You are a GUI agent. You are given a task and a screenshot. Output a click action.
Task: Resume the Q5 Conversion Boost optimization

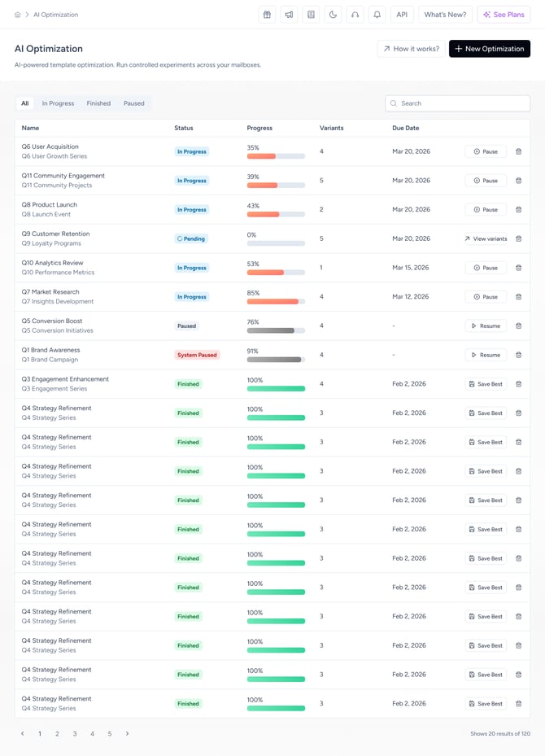(486, 326)
